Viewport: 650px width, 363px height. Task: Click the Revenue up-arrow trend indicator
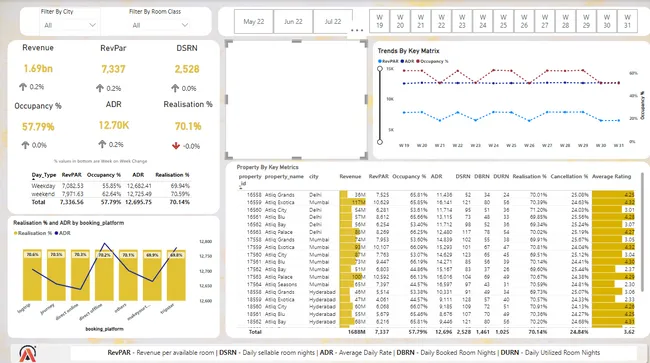pyautogui.click(x=23, y=87)
